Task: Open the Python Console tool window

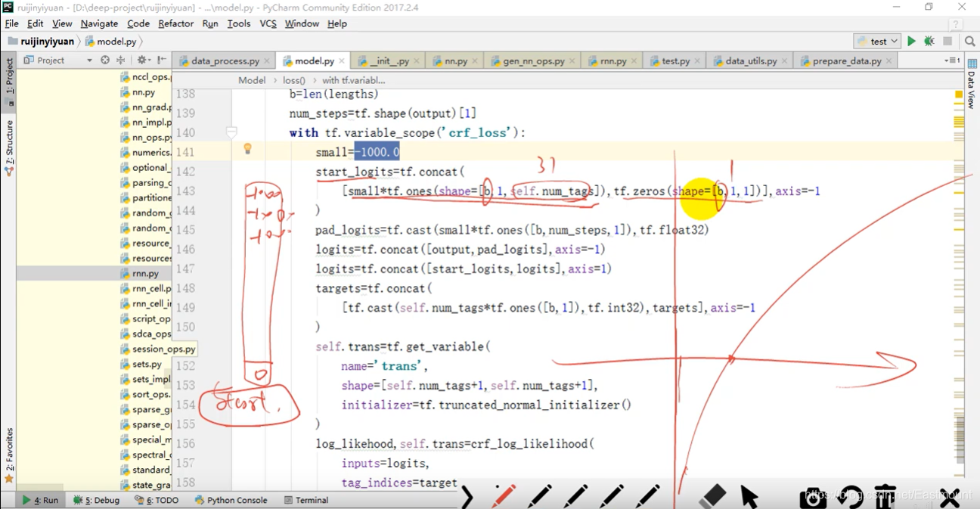Action: pyautogui.click(x=231, y=500)
